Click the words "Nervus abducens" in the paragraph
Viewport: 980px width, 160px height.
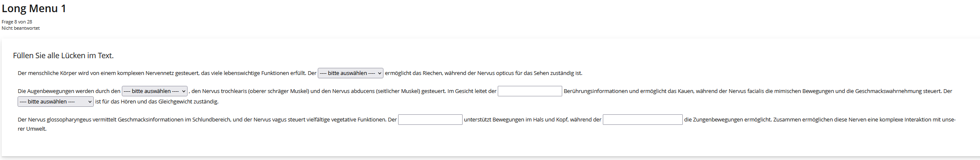[353, 91]
